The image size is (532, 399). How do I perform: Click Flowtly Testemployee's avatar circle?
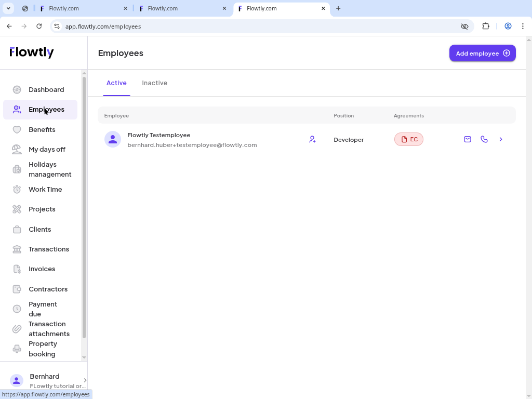pos(113,139)
